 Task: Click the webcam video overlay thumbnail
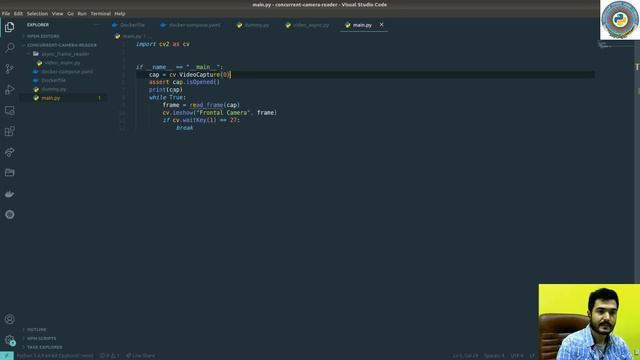589,322
